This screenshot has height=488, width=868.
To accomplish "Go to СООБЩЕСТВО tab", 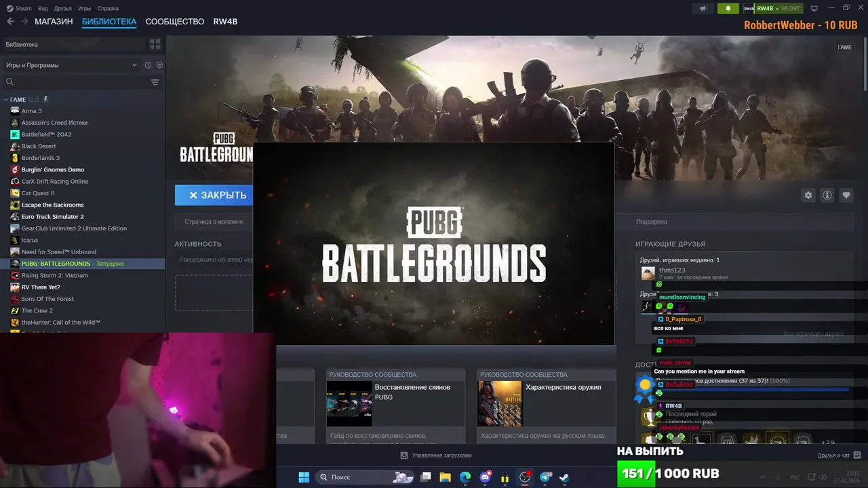I will coord(175,22).
